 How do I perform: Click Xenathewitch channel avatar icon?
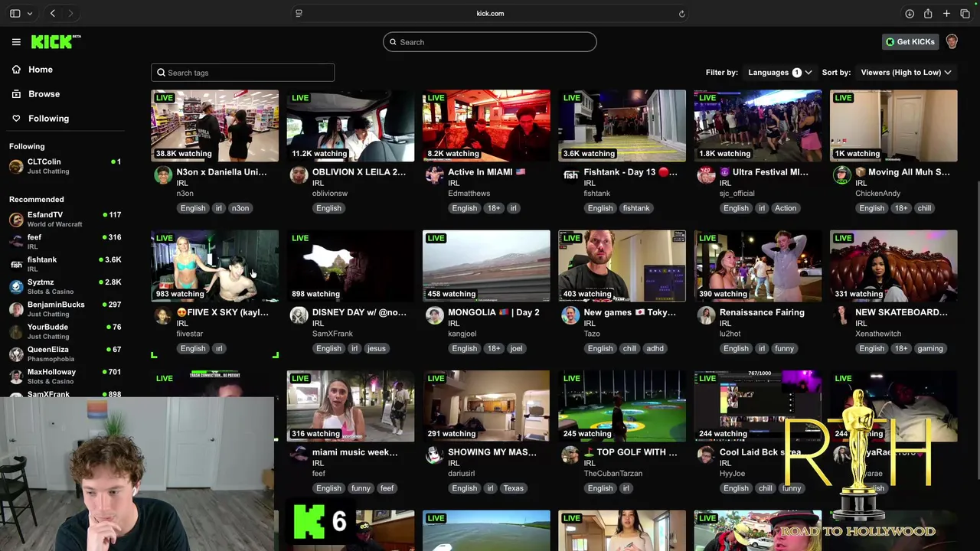point(841,315)
